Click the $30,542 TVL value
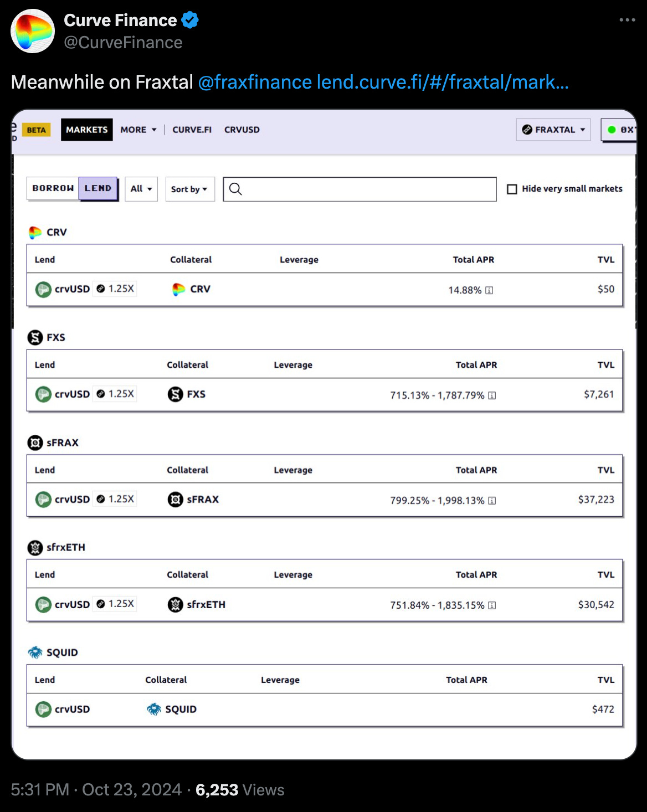Image resolution: width=647 pixels, height=812 pixels. point(596,605)
